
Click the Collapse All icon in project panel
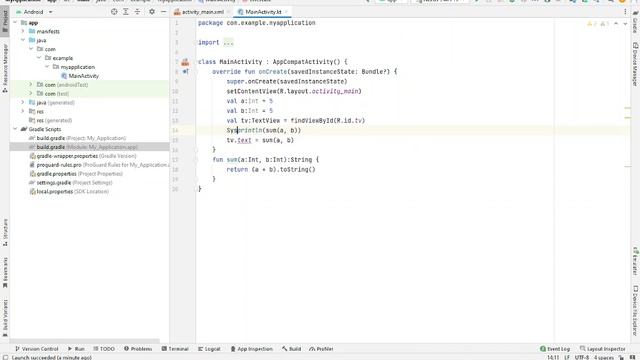138,12
